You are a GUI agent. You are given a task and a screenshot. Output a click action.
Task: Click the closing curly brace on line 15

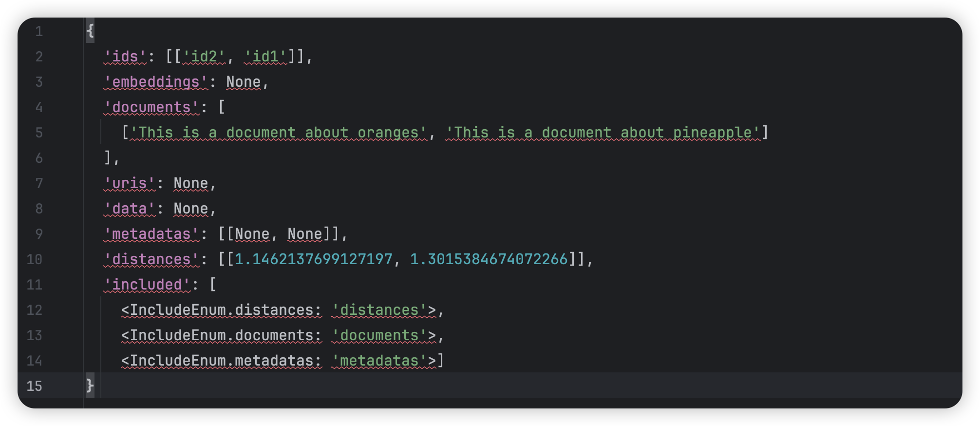click(90, 386)
